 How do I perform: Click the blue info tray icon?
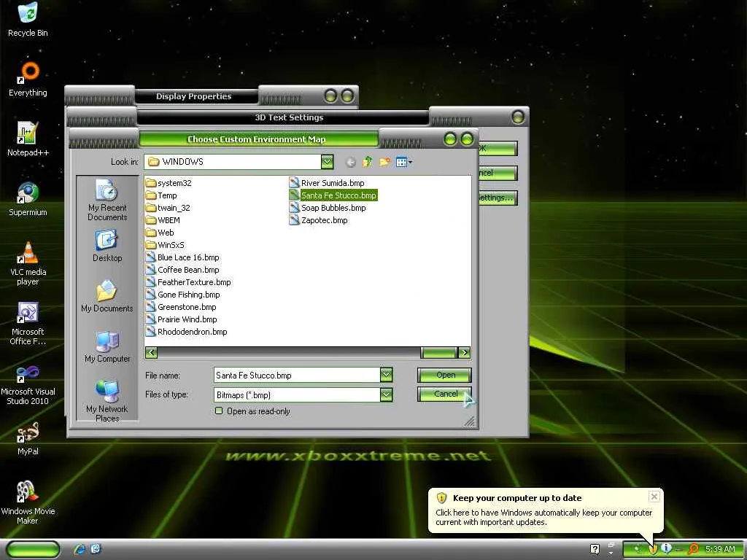coord(666,548)
